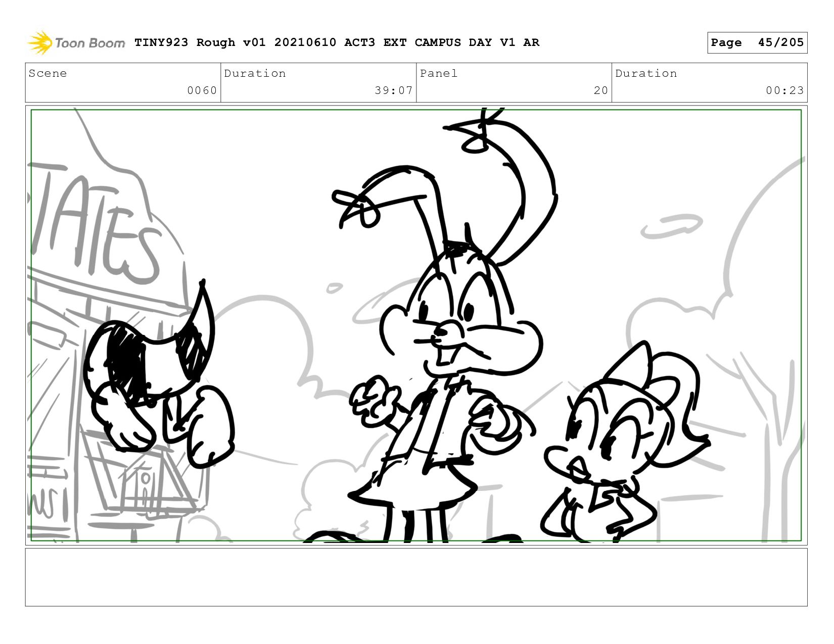
Task: Select panel number '20'
Action: click(x=600, y=90)
